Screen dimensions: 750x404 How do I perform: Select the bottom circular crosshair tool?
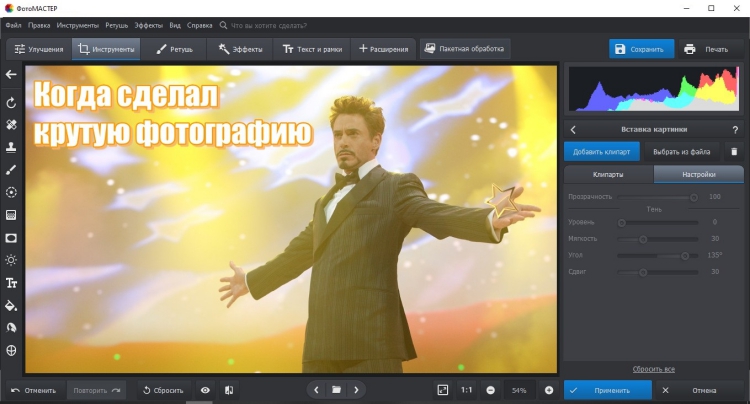(x=11, y=350)
